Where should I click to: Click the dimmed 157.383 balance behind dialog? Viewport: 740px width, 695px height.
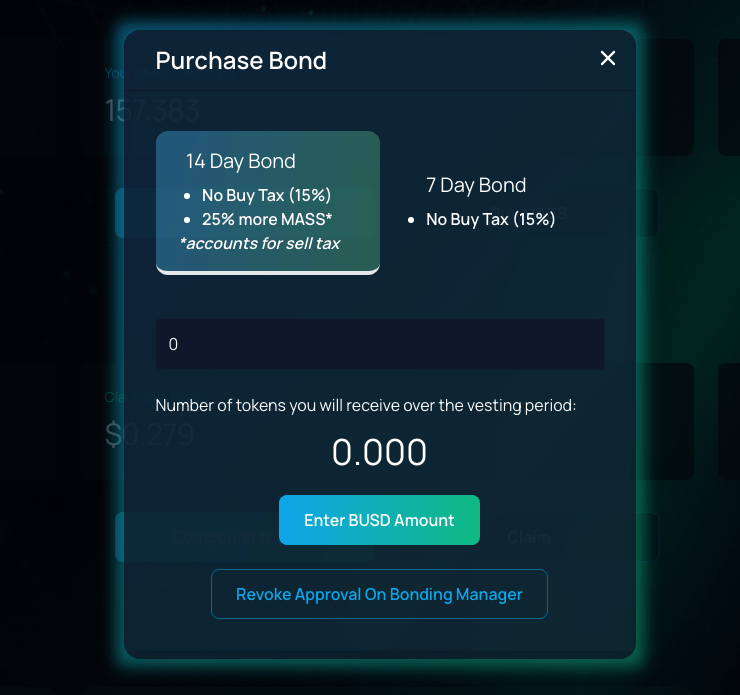point(152,111)
